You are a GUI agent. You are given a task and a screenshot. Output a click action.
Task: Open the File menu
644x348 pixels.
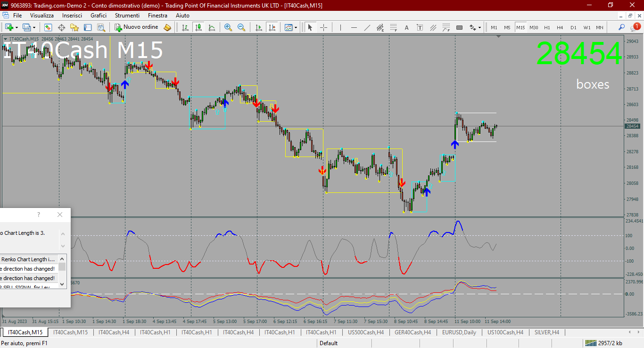click(x=17, y=16)
